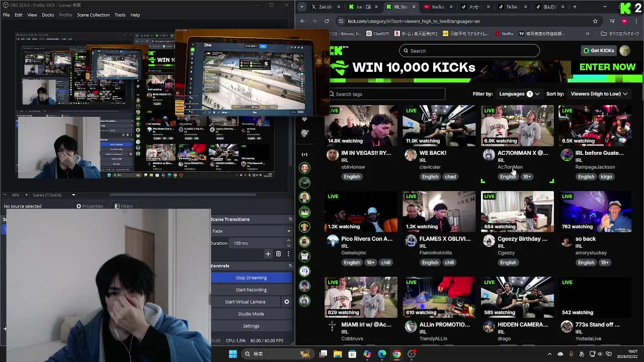Open the Viewers (High to Low) sort dropdown
Image resolution: width=644 pixels, height=362 pixels.
point(599,94)
